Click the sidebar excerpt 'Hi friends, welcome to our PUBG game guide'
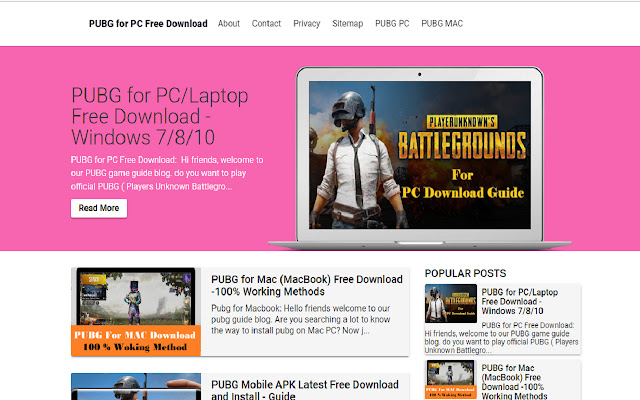The width and height of the screenshot is (640, 400). coord(502,338)
